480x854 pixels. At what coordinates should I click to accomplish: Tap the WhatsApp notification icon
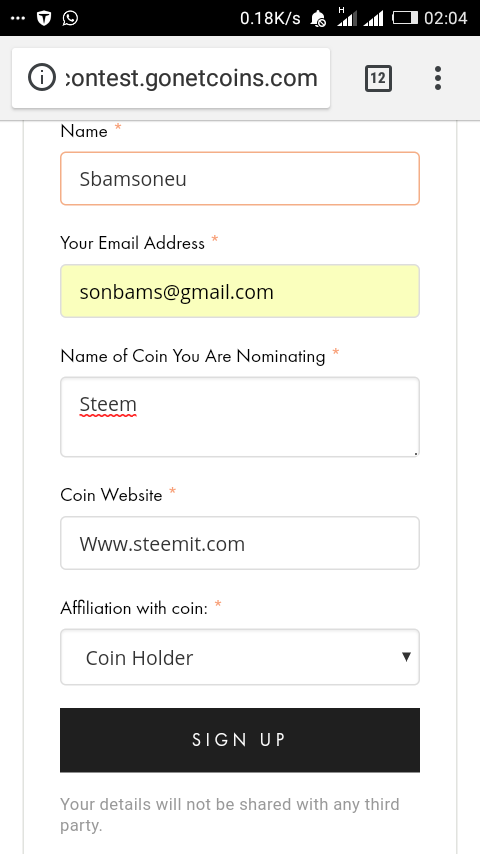point(70,18)
